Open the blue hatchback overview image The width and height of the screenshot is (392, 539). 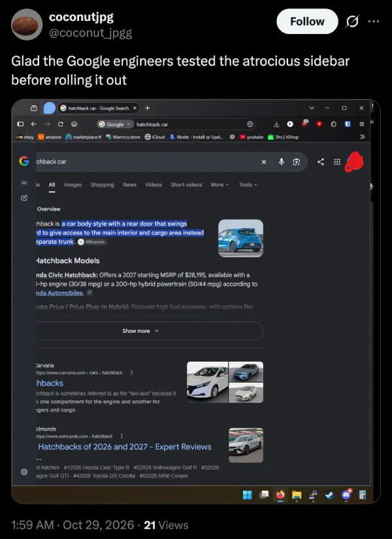(240, 238)
